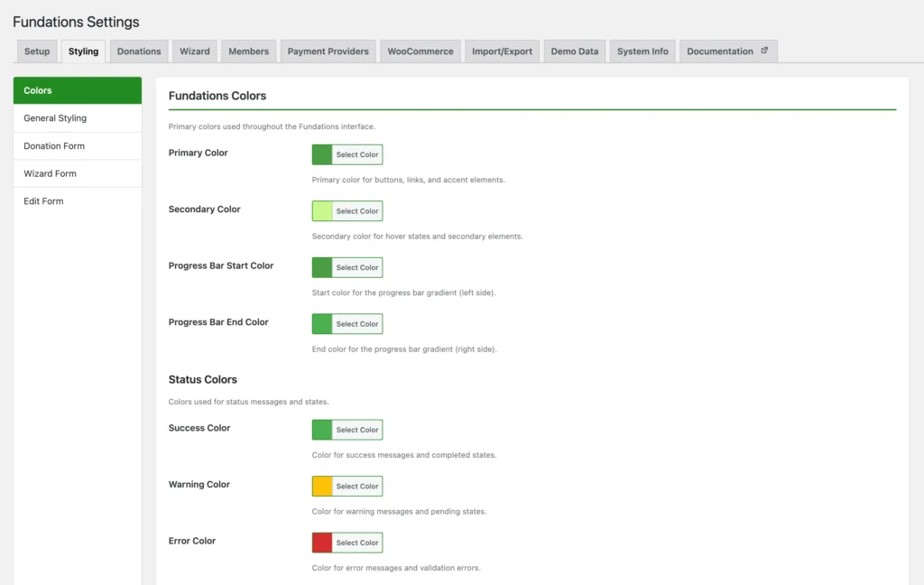This screenshot has height=585, width=924.
Task: Click the Primary Color green swatch
Action: click(x=322, y=154)
